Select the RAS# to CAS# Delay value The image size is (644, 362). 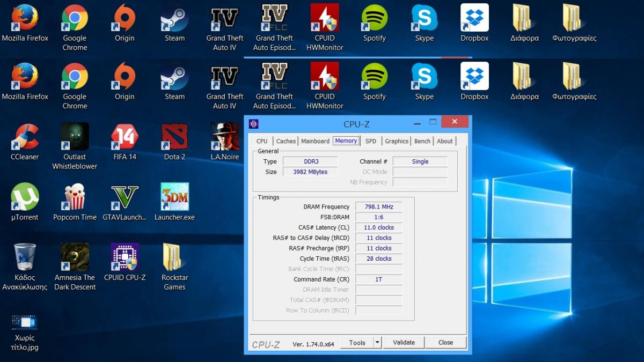point(378,238)
